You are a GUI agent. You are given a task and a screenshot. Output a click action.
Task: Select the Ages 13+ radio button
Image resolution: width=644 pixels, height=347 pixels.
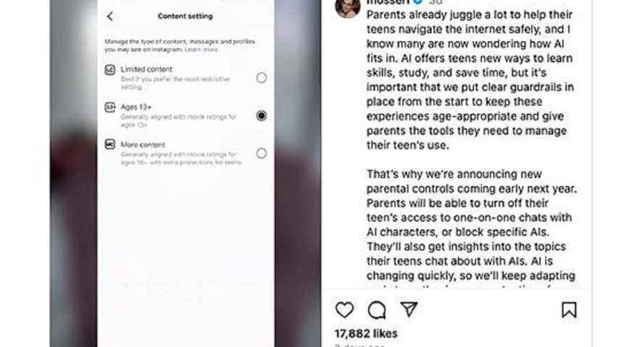pos(261,116)
